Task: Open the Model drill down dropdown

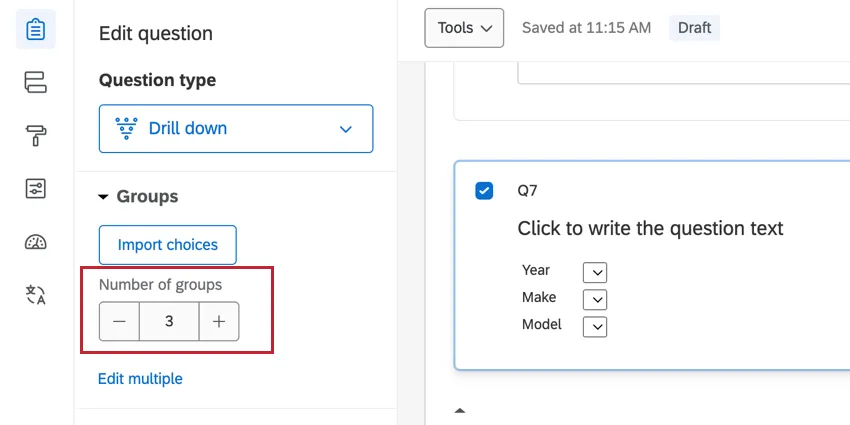Action: click(x=595, y=326)
